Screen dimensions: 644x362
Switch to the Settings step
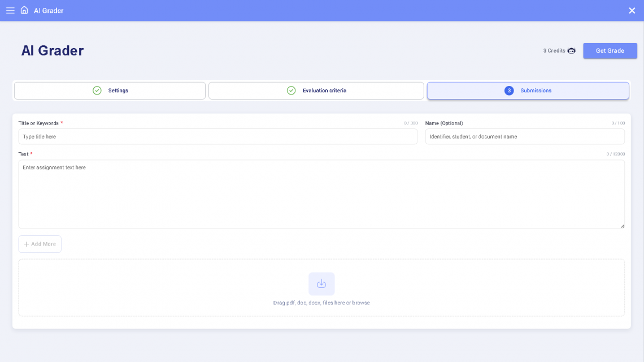click(110, 90)
